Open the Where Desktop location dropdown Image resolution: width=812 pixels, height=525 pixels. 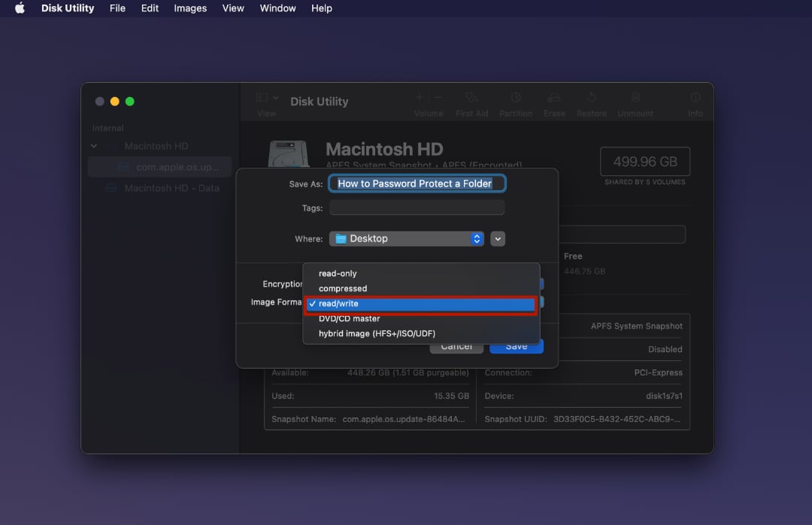(407, 238)
